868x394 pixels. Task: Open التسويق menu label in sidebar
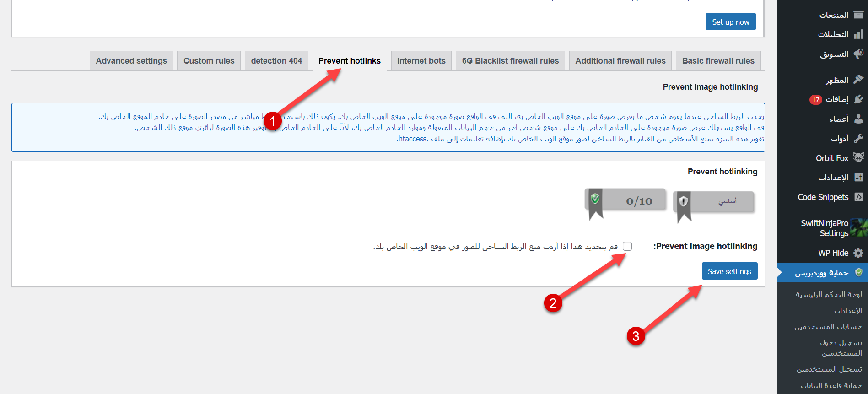point(834,54)
